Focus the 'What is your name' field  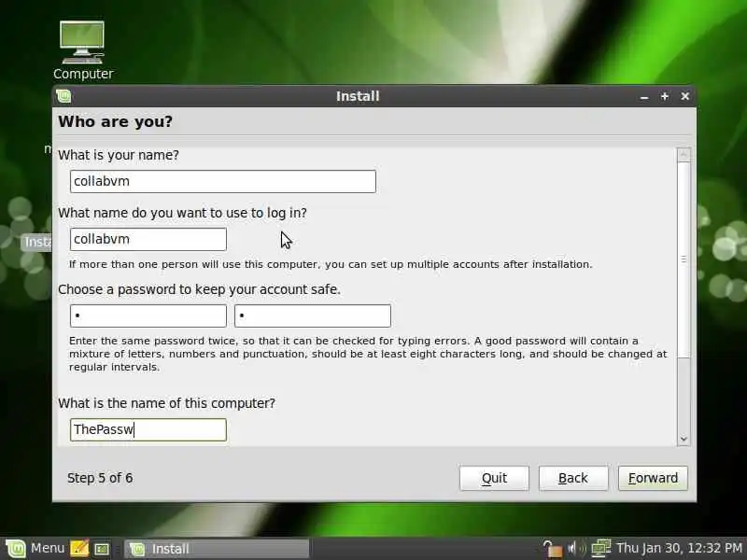tap(223, 181)
